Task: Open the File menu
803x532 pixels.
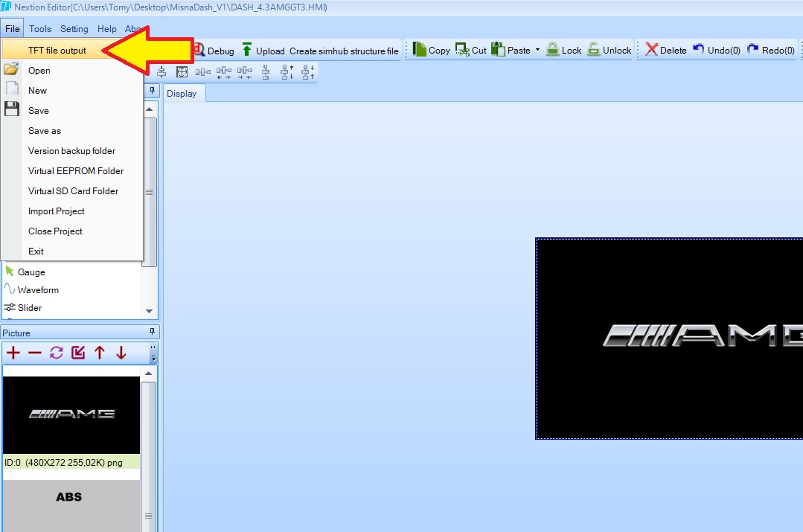Action: (13, 29)
